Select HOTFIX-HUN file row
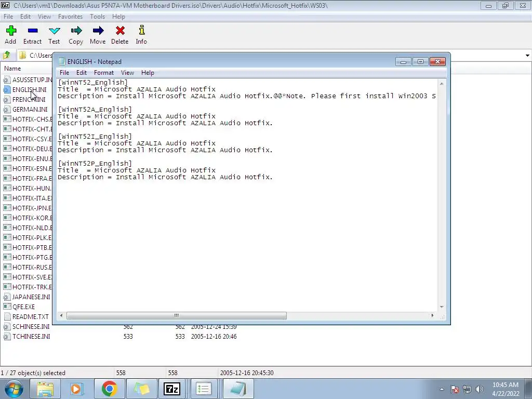 (x=27, y=188)
